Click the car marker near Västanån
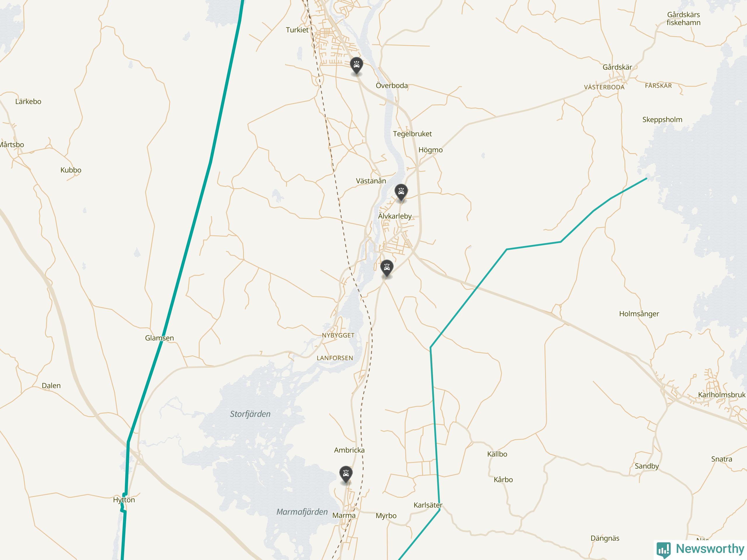747x560 pixels. click(401, 192)
